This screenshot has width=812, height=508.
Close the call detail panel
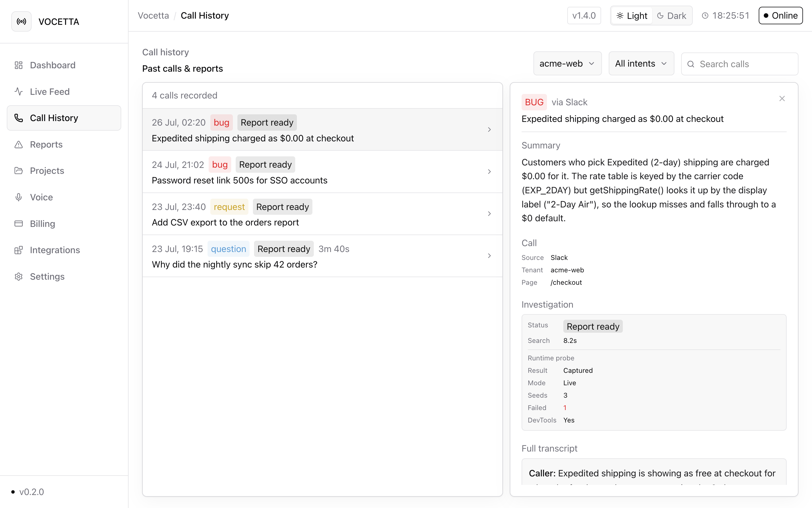pos(782,98)
